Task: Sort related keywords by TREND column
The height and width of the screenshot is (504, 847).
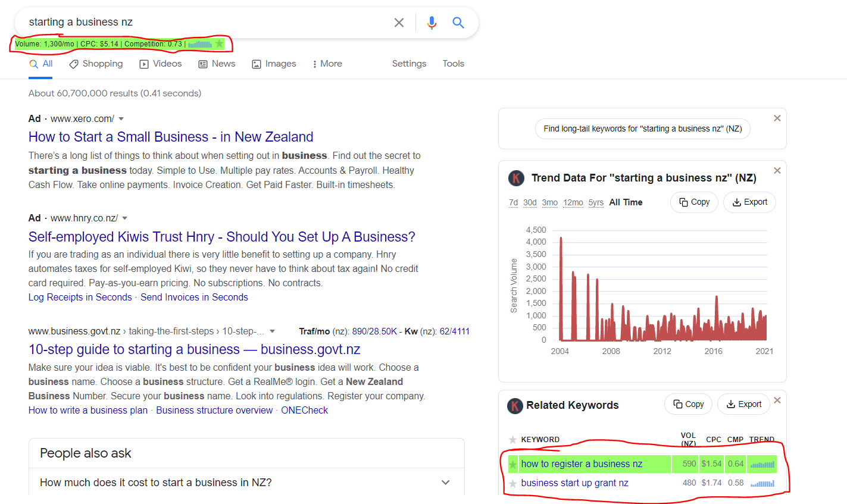Action: (x=762, y=440)
